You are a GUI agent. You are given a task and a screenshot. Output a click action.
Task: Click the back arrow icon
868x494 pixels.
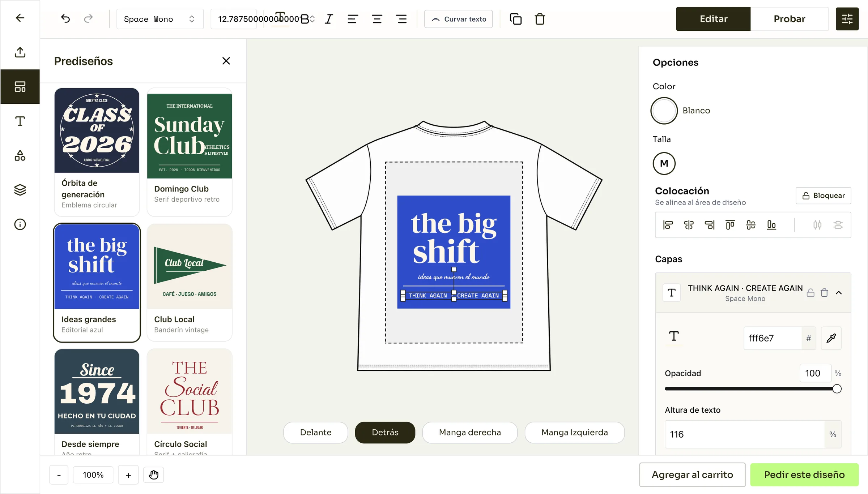tap(20, 18)
